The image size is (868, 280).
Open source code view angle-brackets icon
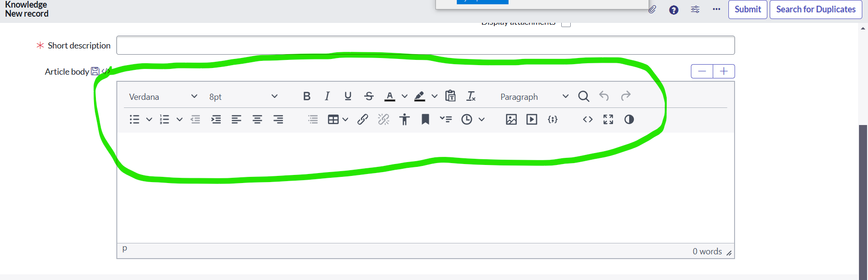(588, 119)
